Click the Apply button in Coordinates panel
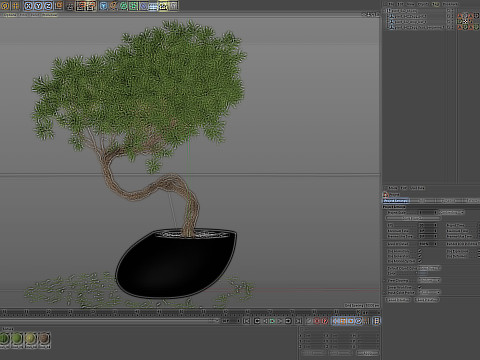Screen dimensions: 480x360 368,353
